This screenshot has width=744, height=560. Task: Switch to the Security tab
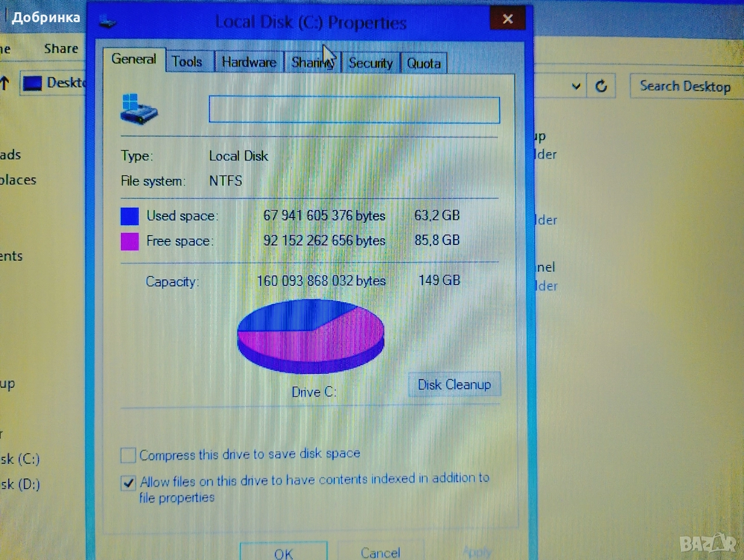pyautogui.click(x=370, y=63)
